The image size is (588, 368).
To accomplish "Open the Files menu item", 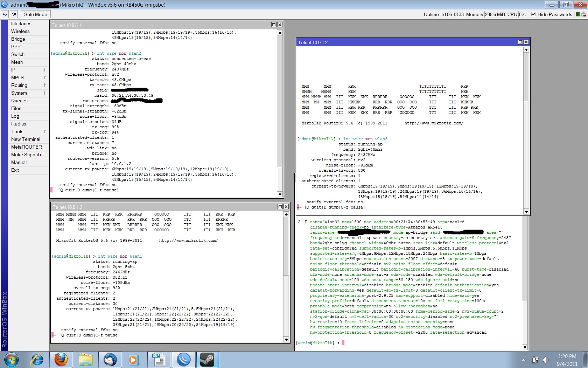I will 16,108.
